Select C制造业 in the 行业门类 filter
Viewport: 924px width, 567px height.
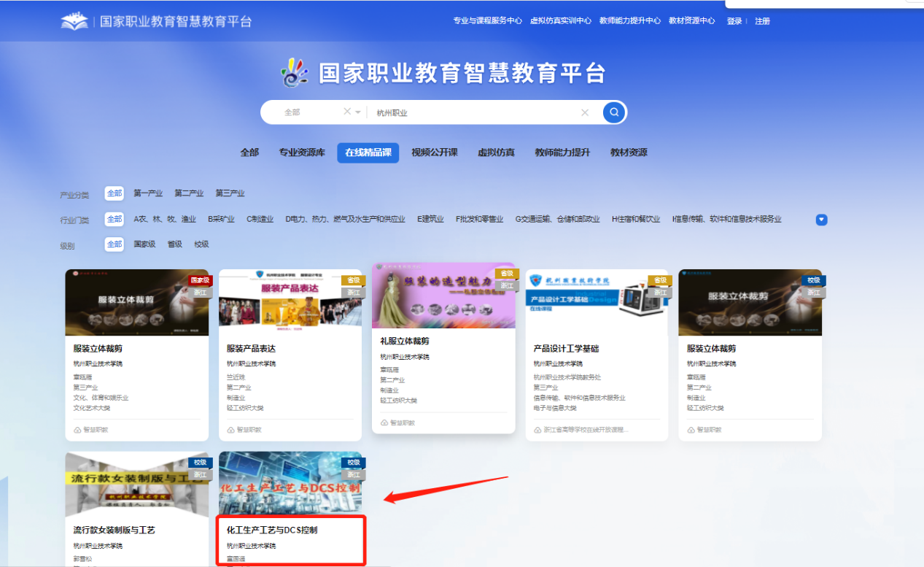260,219
